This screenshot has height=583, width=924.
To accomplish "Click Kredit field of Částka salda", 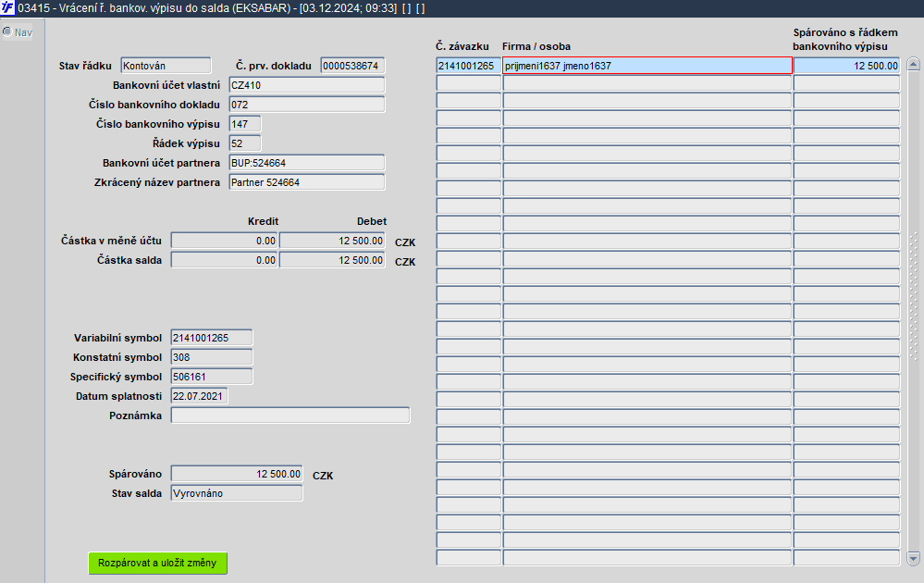I will (224, 260).
